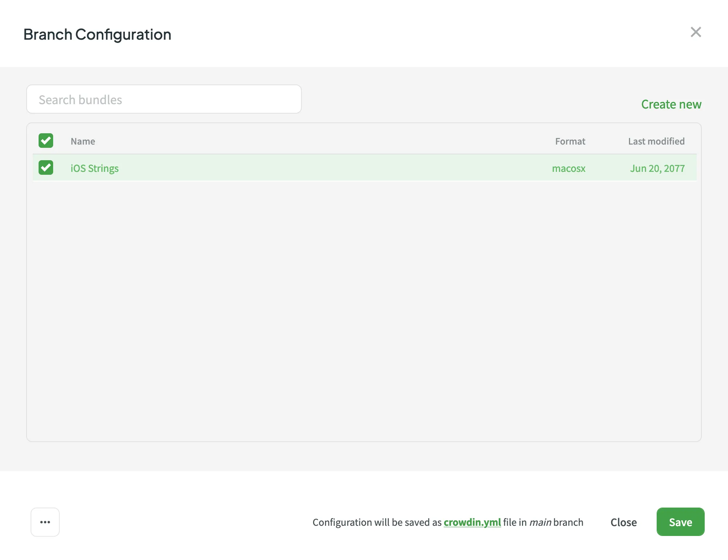Open the more options ellipsis menu

(x=45, y=522)
